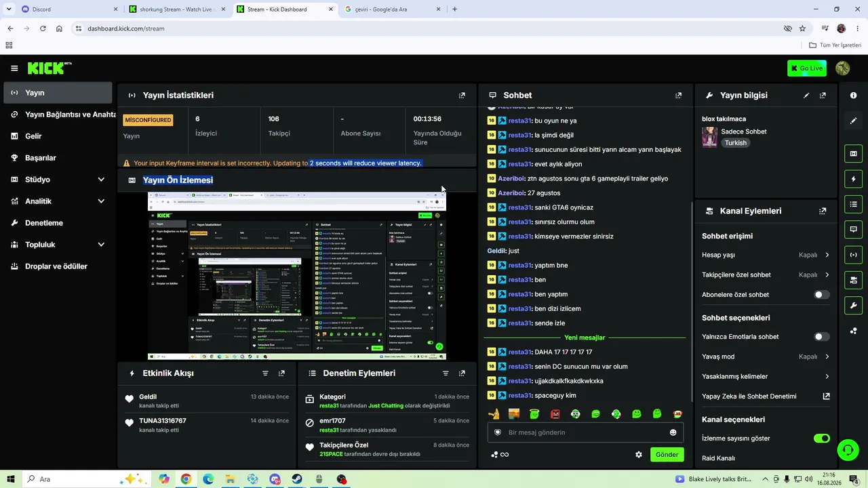This screenshot has width=868, height=488.
Task: Pop out the Yayın bilgisi panel
Action: (823, 96)
